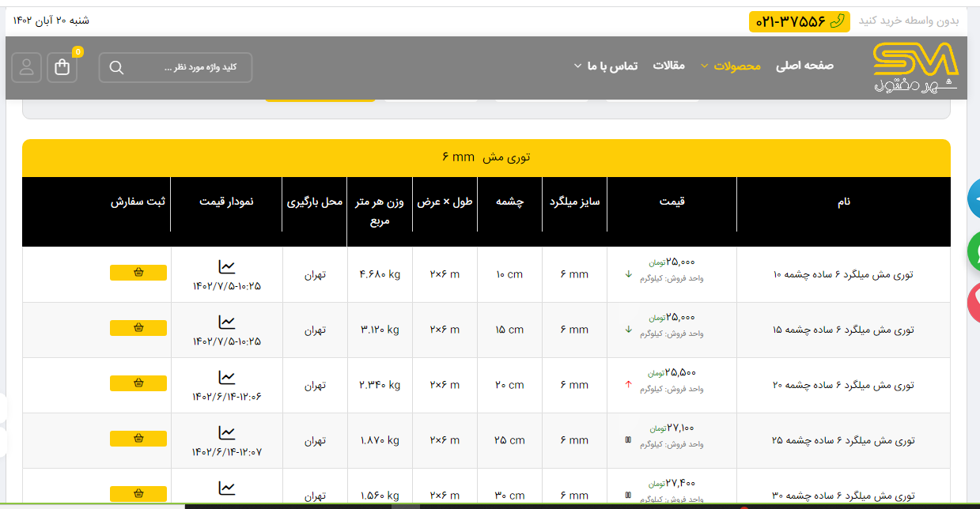Screen dimensions: 980x509
Task: Click the blue Telegram floating button
Action: [x=974, y=199]
